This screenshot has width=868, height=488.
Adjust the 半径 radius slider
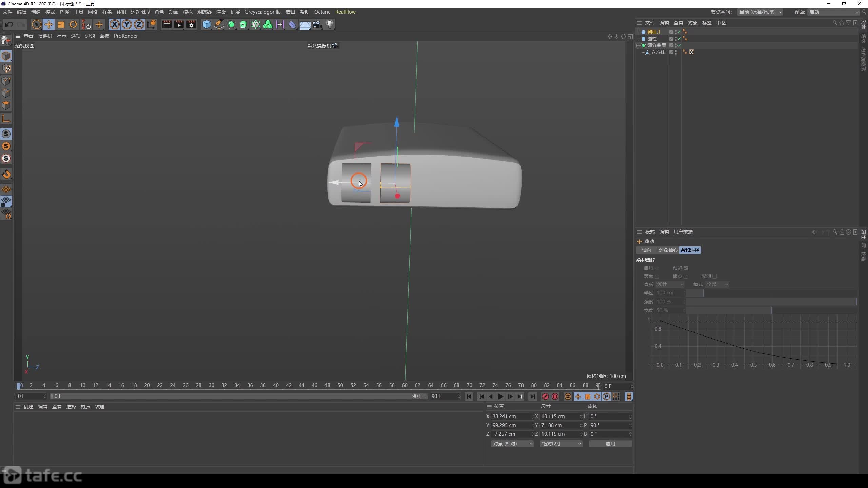pos(771,293)
